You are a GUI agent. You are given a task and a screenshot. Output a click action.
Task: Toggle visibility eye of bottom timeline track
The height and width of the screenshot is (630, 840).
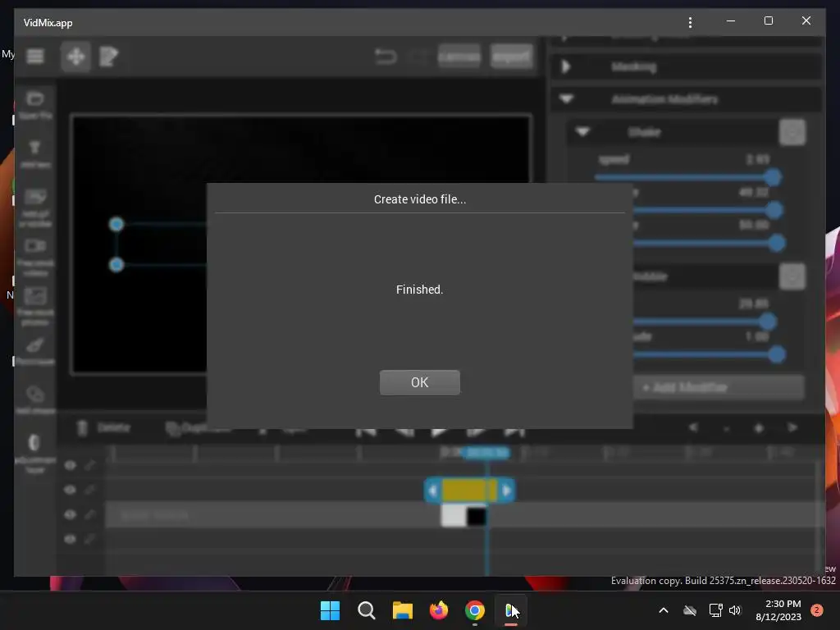click(71, 539)
